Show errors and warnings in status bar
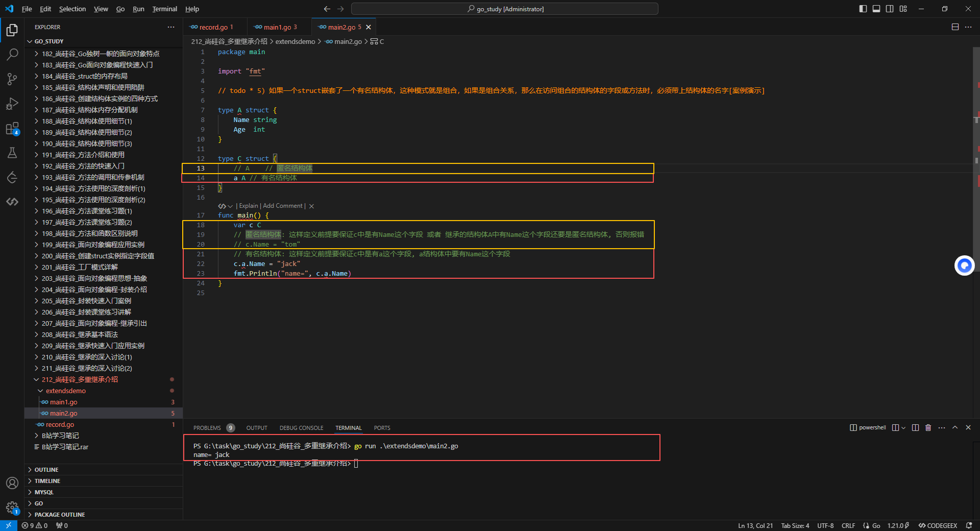Image resolution: width=980 pixels, height=531 pixels. pos(35,525)
